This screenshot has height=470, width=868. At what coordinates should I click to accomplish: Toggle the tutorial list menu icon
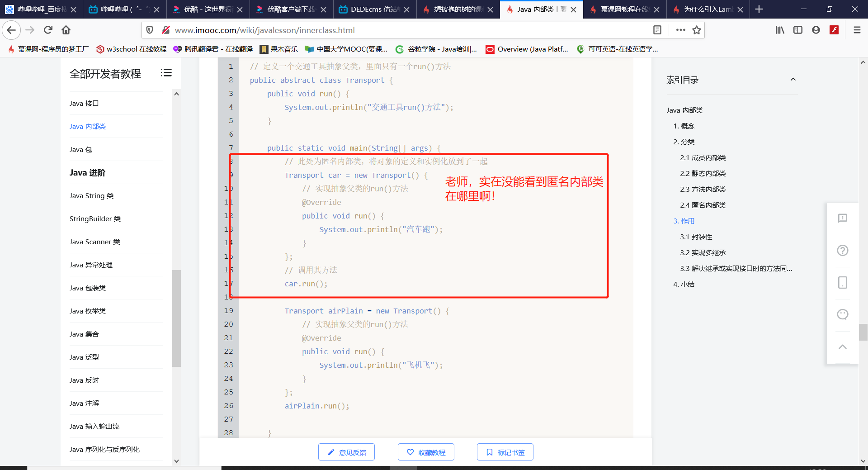point(166,73)
